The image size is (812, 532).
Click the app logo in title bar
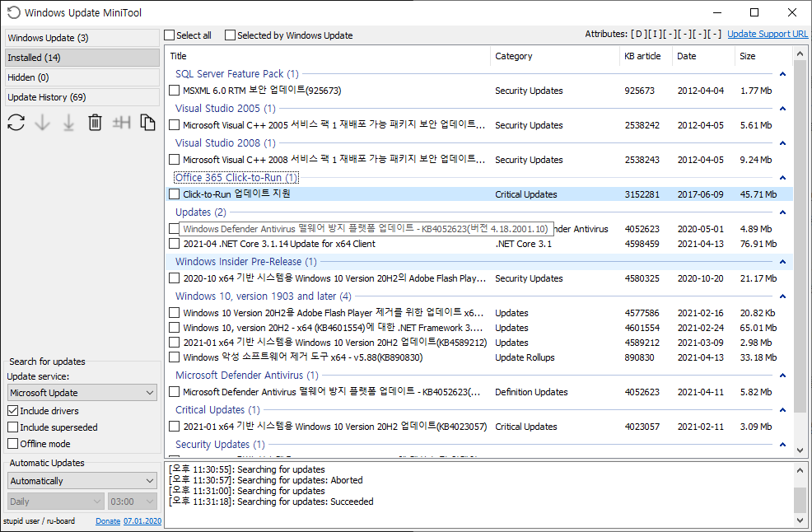pos(13,12)
